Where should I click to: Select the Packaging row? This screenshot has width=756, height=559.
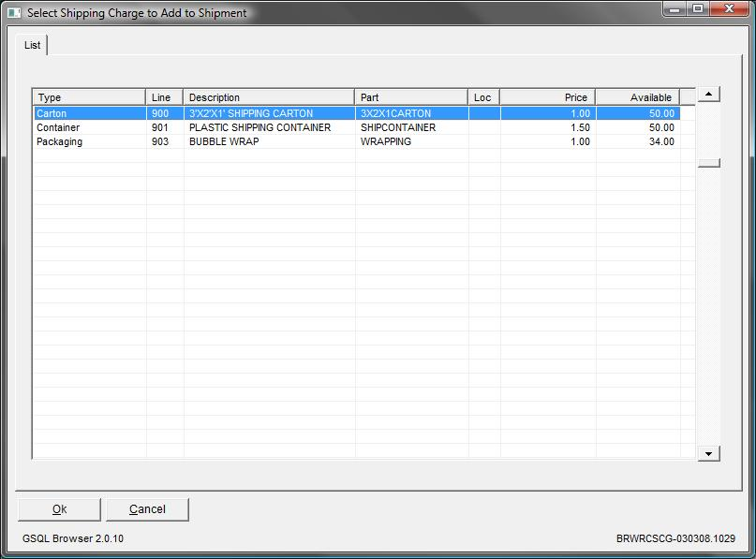coord(357,141)
